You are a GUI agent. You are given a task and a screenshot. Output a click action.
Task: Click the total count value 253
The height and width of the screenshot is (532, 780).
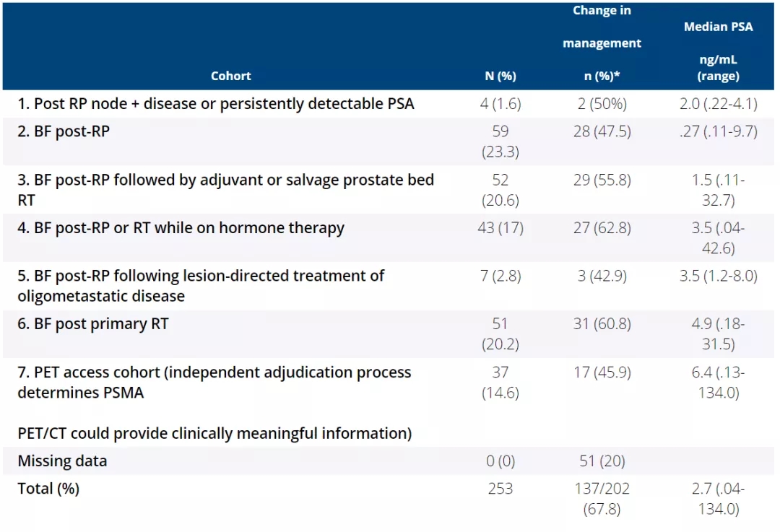(500, 489)
